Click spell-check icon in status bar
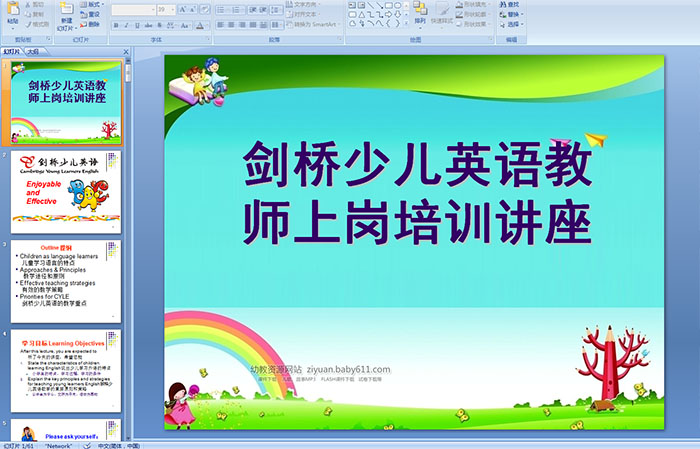 pyautogui.click(x=88, y=445)
